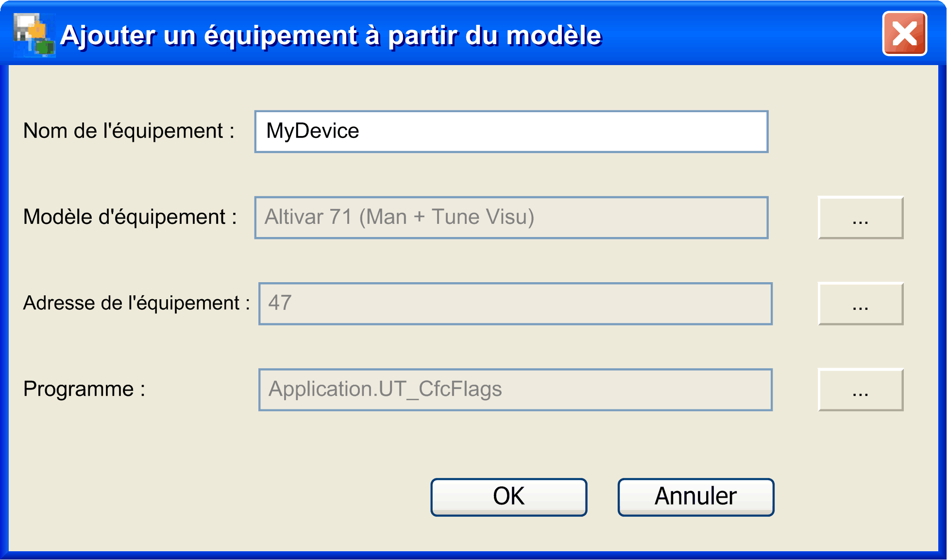Click the application icon in the title bar
This screenshot has height=560, width=947.
pos(34,34)
